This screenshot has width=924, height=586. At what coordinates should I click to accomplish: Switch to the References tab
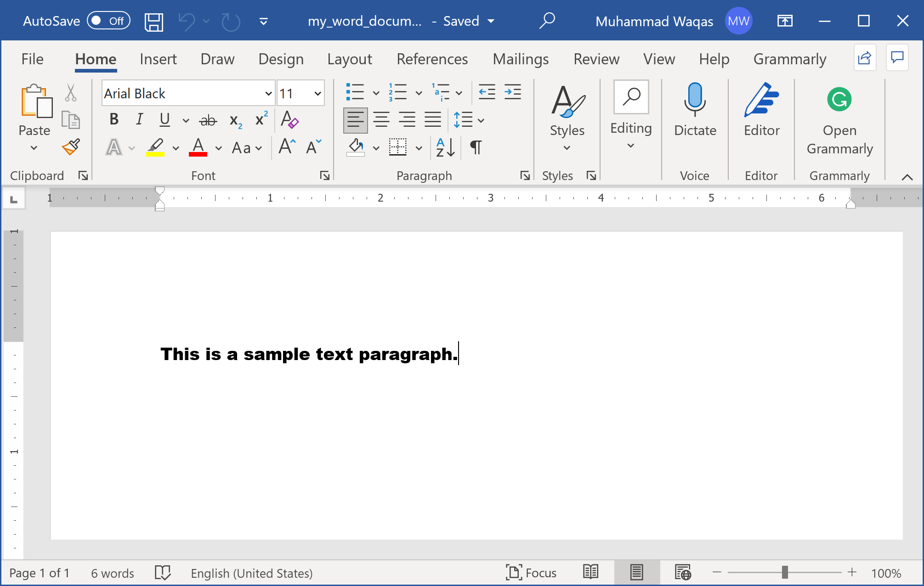tap(432, 59)
